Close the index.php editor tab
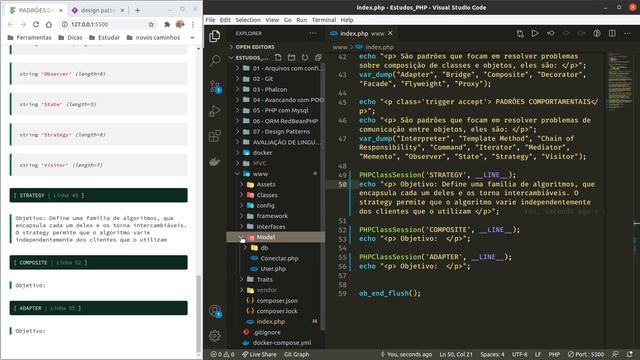640x360 pixels. 390,33
